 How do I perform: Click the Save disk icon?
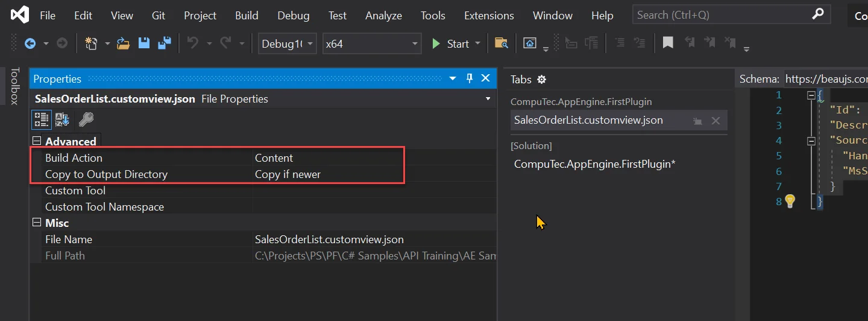144,43
